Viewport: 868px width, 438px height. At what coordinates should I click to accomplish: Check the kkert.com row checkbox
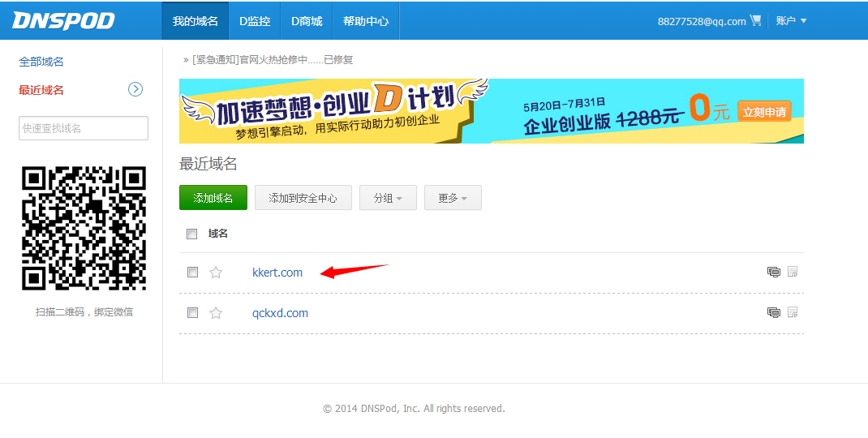pyautogui.click(x=192, y=272)
